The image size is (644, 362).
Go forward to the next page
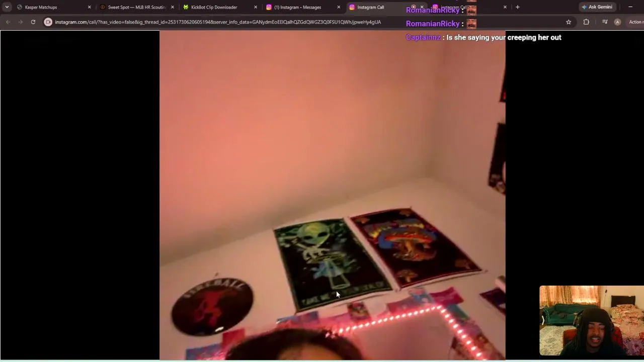click(21, 22)
